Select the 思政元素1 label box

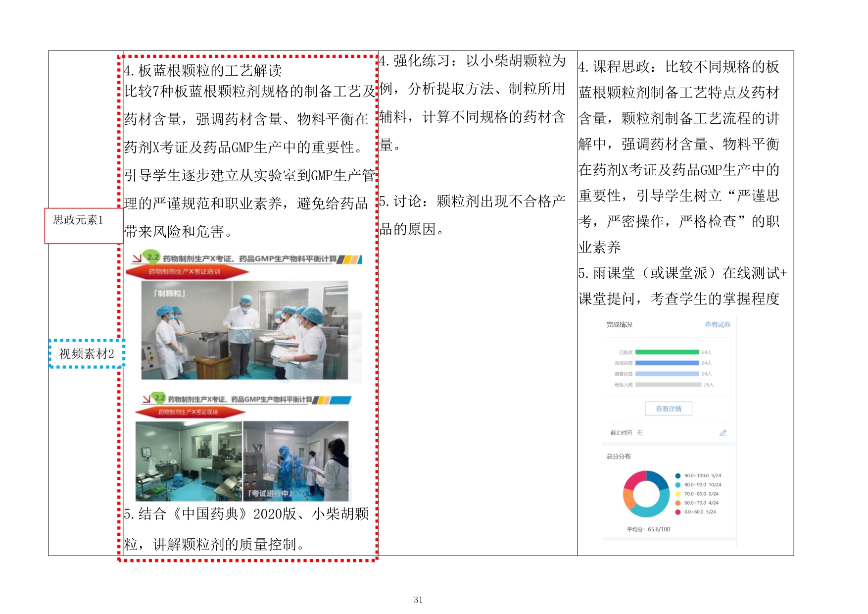[83, 226]
